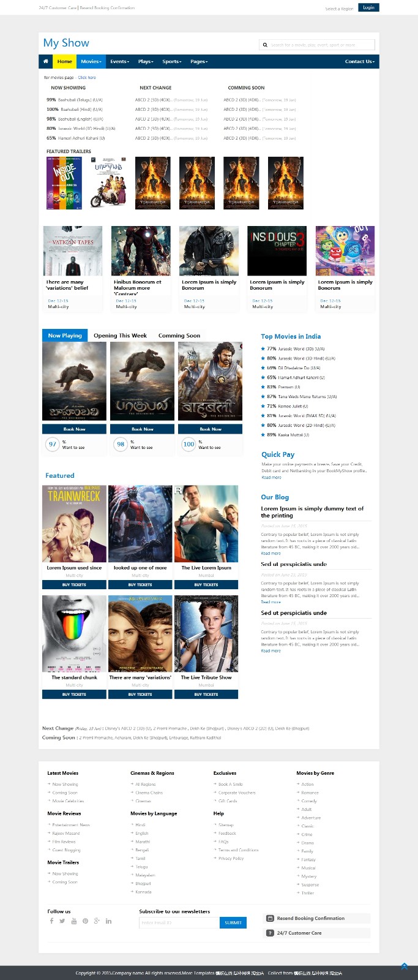Screen dimensions: 418x980
Task: Open the Entertainment News footer link
Action: pyautogui.click(x=71, y=824)
